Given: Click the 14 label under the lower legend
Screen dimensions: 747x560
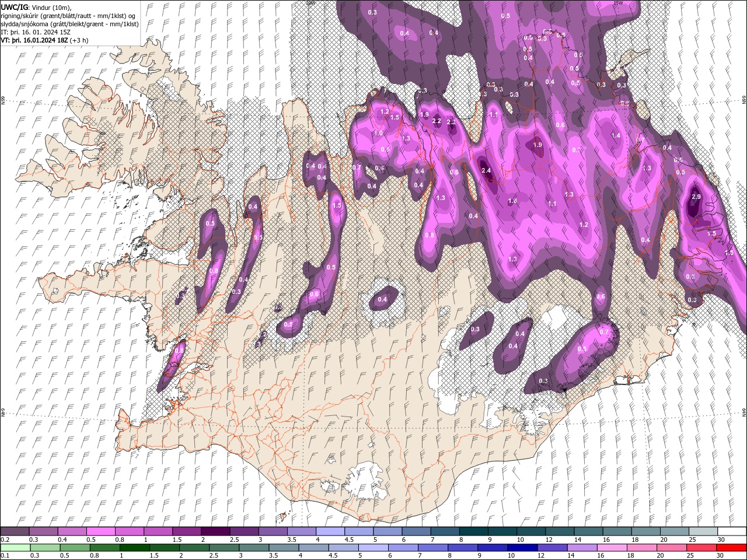Looking at the screenshot, I should 570,556.
